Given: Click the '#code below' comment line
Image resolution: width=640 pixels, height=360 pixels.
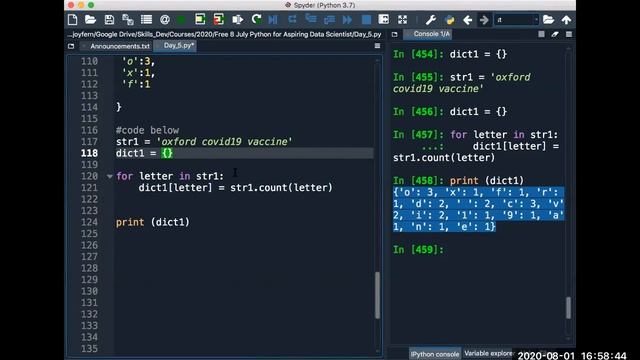Looking at the screenshot, I should click(147, 130).
